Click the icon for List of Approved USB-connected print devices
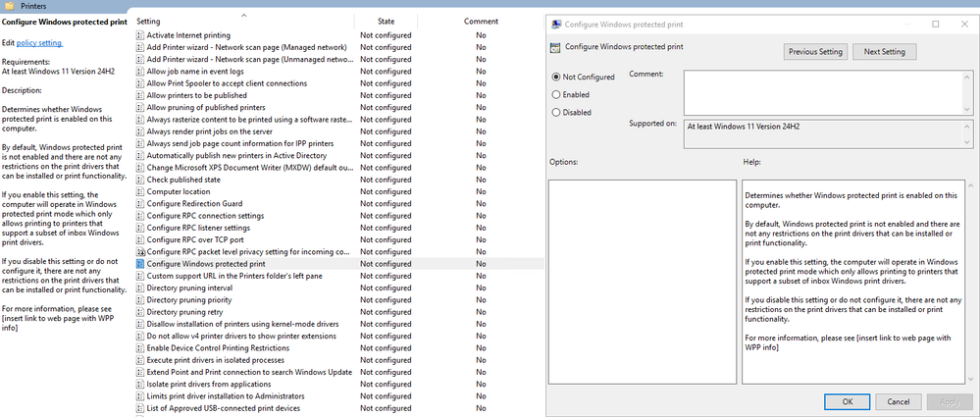This screenshot has height=417, width=980. [x=140, y=408]
